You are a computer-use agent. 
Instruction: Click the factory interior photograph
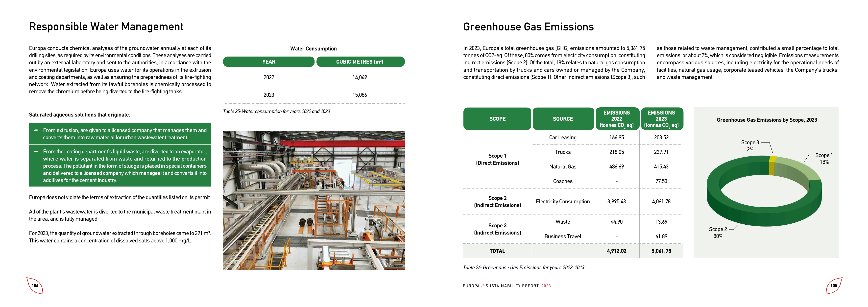314,200
